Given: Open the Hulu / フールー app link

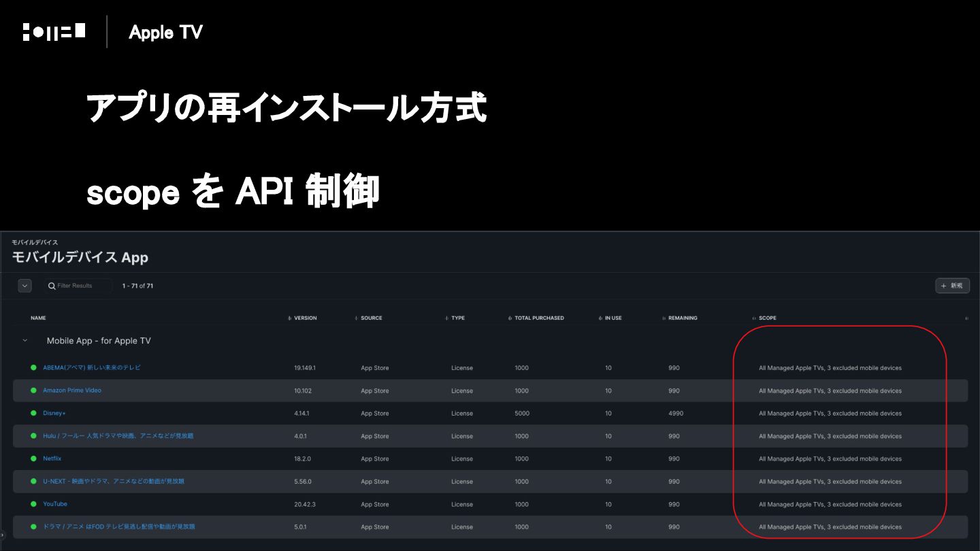Looking at the screenshot, I should click(x=118, y=436).
